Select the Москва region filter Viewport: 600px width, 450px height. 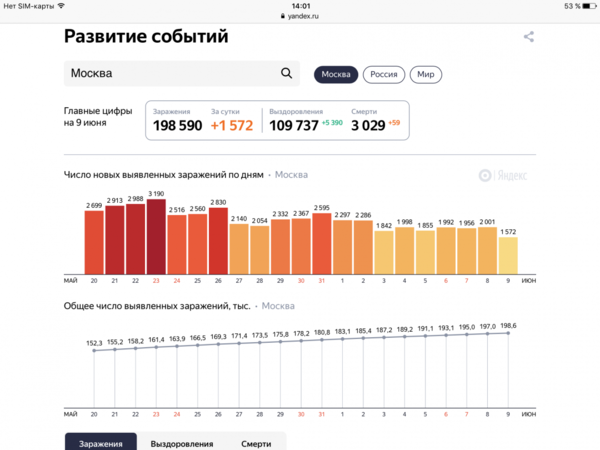335,75
